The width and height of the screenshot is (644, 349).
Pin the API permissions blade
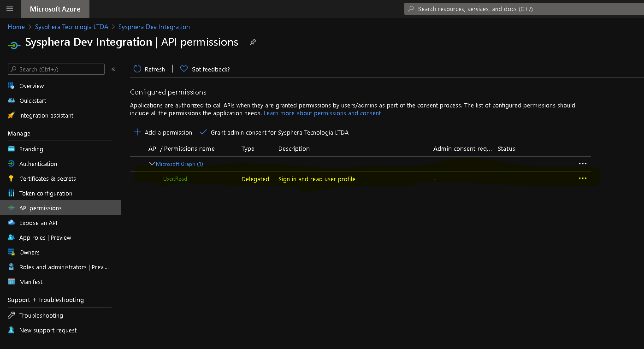(x=253, y=42)
